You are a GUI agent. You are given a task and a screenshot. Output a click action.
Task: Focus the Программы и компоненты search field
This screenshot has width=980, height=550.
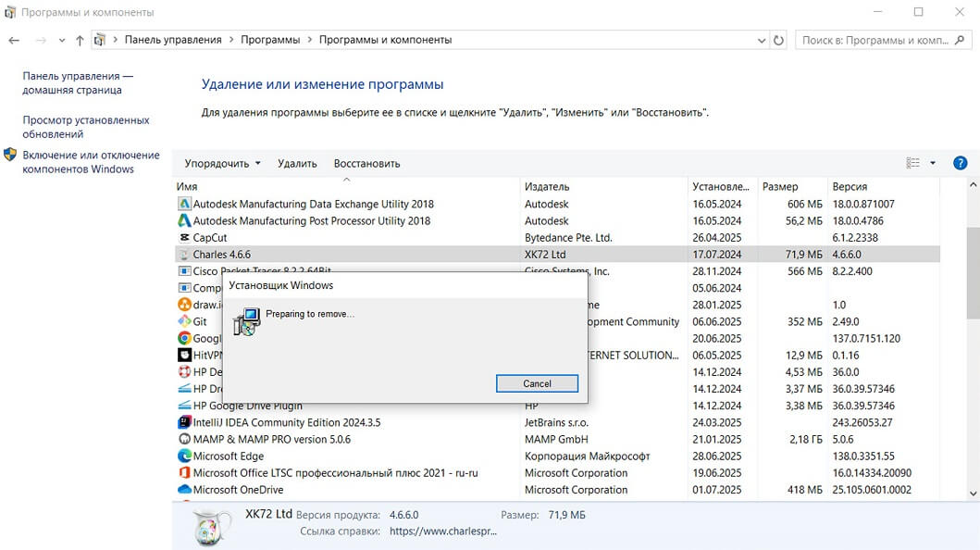[x=875, y=40]
